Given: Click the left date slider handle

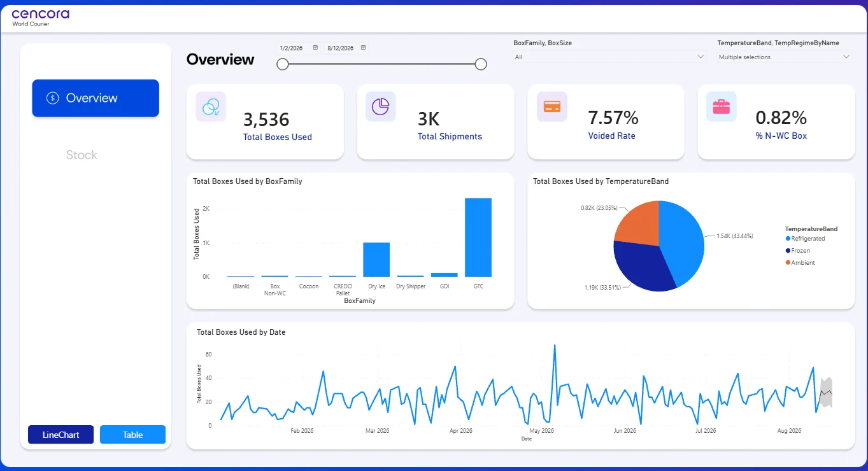Looking at the screenshot, I should (x=283, y=64).
